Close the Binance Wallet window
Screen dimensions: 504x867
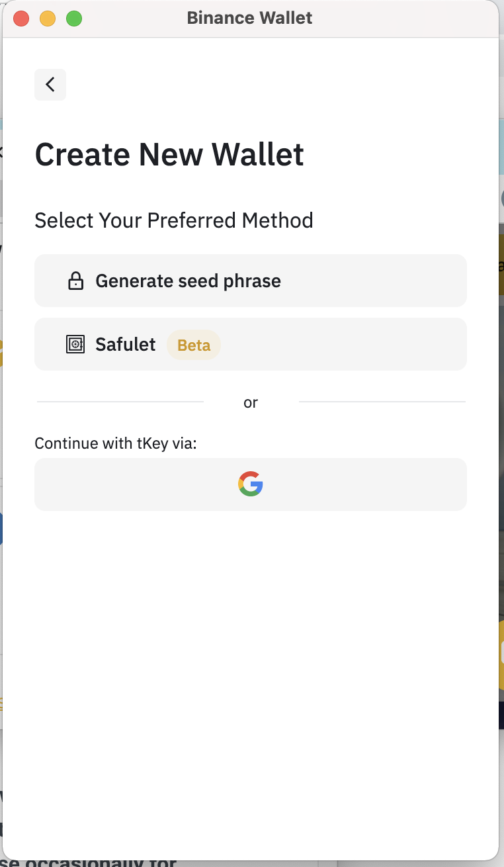21,19
